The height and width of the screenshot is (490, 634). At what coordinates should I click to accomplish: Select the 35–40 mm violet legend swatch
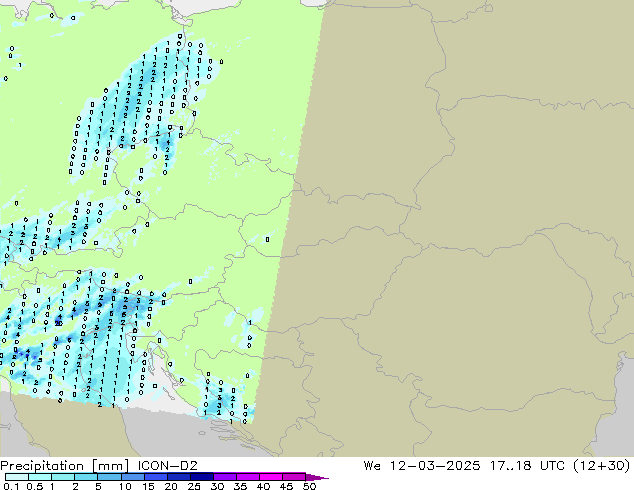click(x=247, y=477)
